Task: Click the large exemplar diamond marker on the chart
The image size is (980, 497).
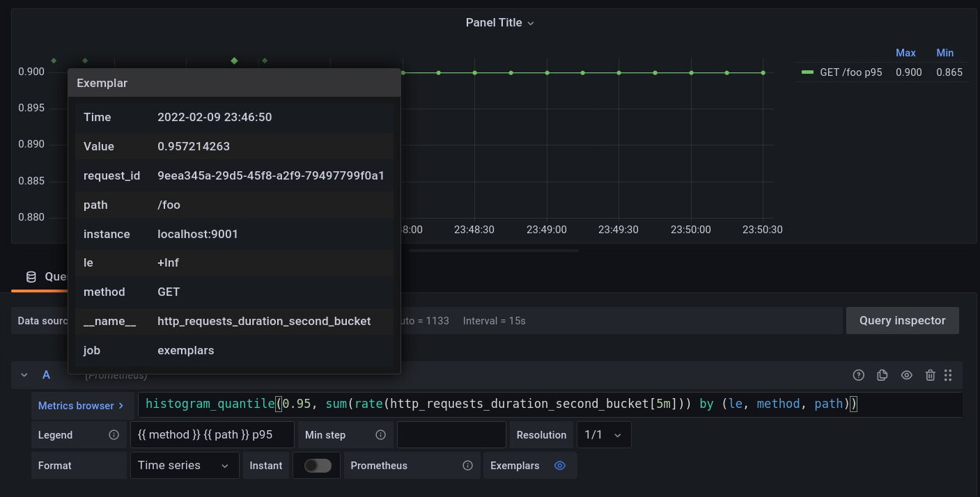Action: (x=234, y=61)
